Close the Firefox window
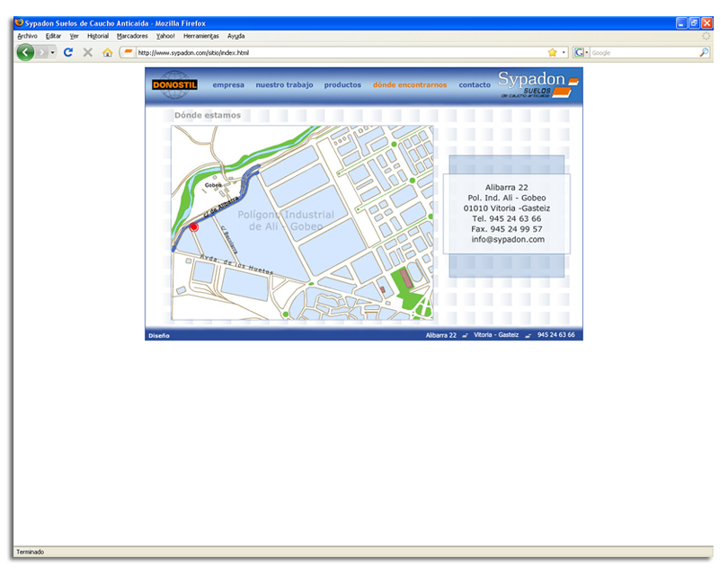The width and height of the screenshot is (728, 584). 707,22
